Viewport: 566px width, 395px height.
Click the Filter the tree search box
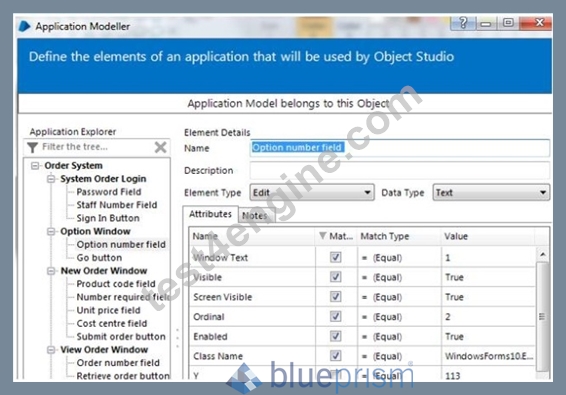coord(96,147)
